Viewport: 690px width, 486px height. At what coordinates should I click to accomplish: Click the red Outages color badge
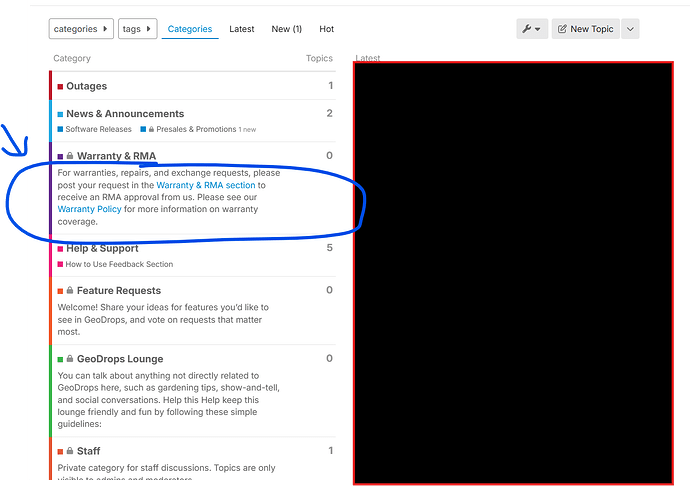click(x=60, y=87)
